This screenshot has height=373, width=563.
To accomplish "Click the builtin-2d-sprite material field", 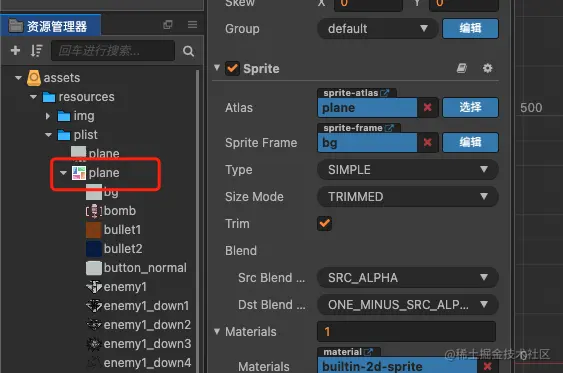I will point(397,365).
